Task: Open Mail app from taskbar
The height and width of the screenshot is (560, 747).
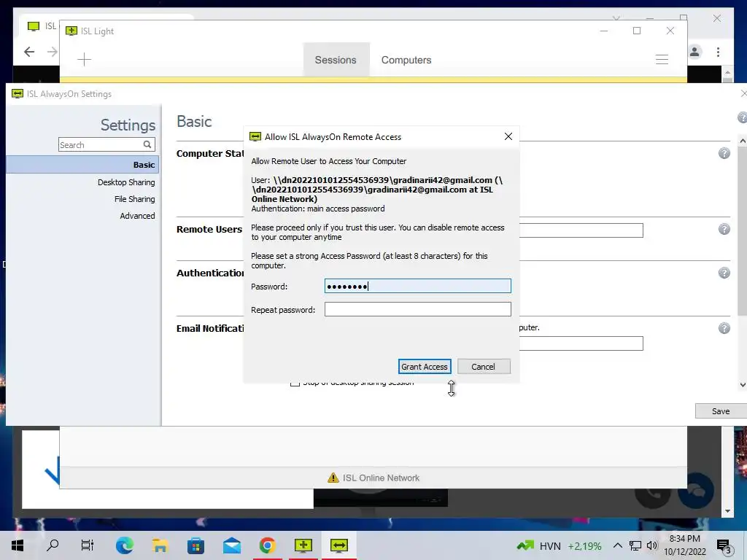Action: point(232,545)
